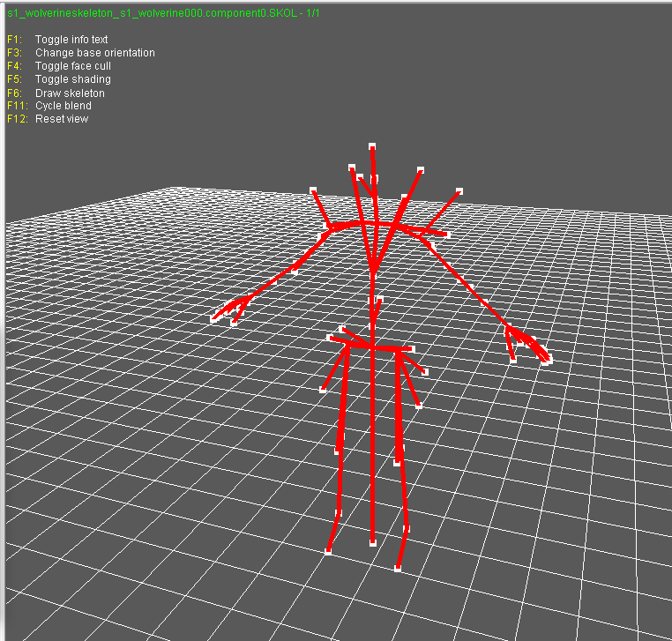Select the 'Toggle shading' line
The height and width of the screenshot is (641, 672).
click(x=73, y=79)
